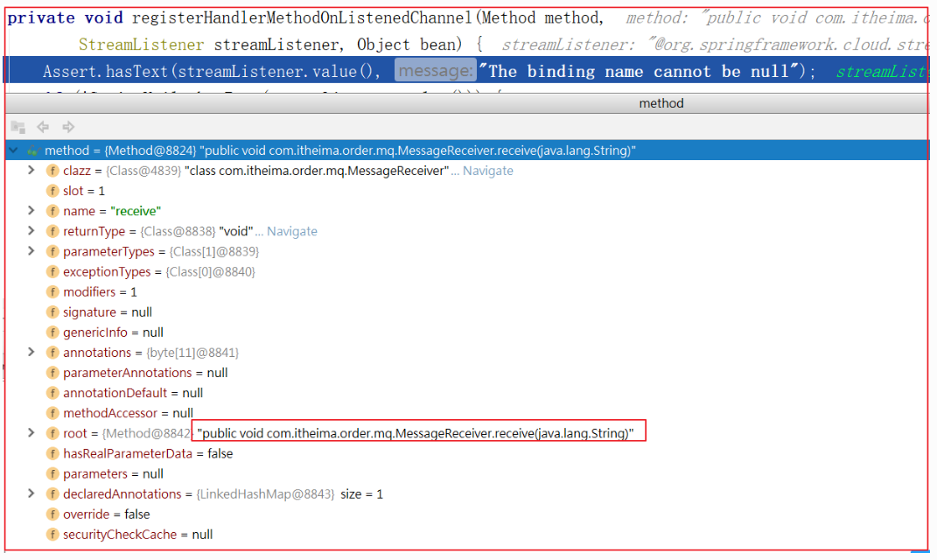Click field icon beside parameterAnnotations
Image resolution: width=937 pixels, height=560 pixels.
pyautogui.click(x=52, y=373)
